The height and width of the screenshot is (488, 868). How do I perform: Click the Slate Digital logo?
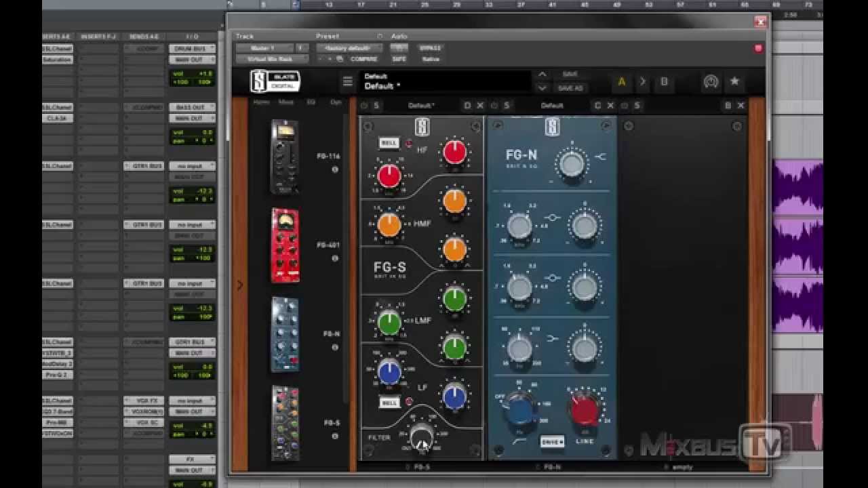[x=275, y=82]
